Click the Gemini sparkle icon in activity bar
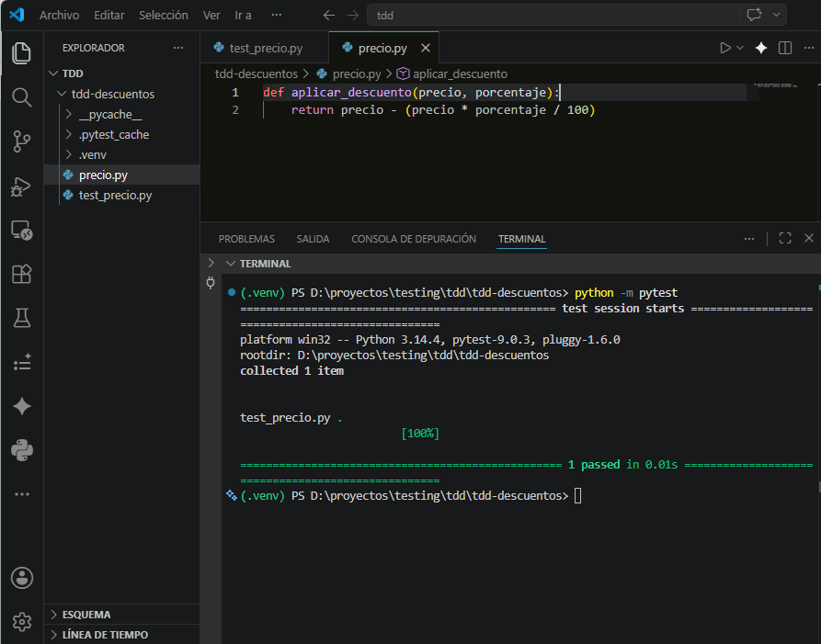The width and height of the screenshot is (821, 644). pyautogui.click(x=21, y=406)
